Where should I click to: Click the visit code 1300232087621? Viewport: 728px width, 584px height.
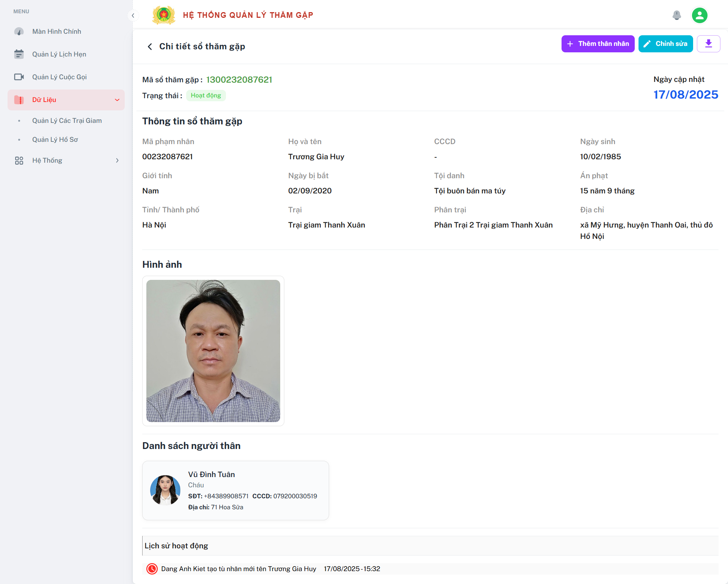pyautogui.click(x=239, y=80)
